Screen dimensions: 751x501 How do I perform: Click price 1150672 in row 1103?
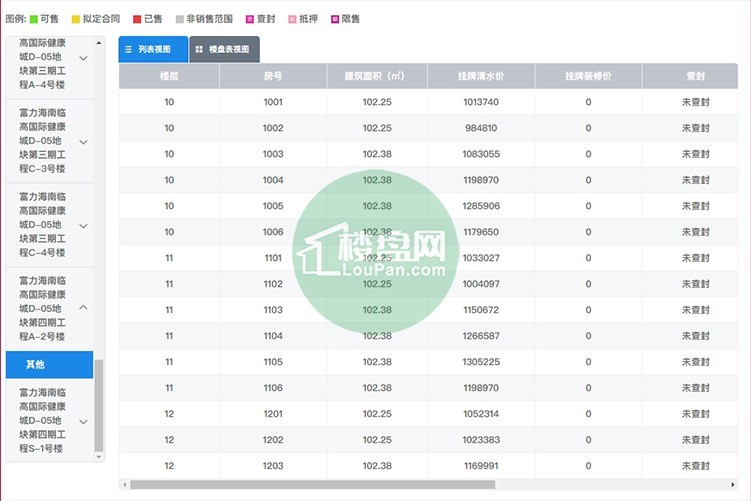(481, 310)
